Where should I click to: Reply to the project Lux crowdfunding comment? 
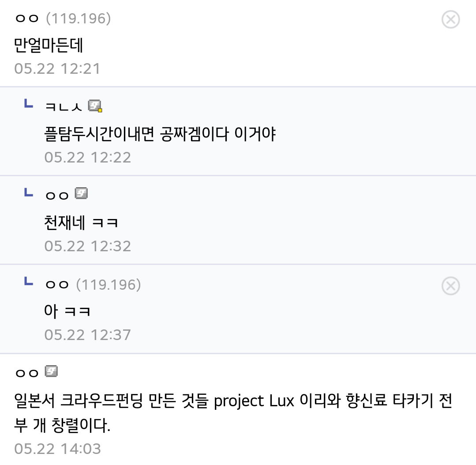[x=233, y=412]
